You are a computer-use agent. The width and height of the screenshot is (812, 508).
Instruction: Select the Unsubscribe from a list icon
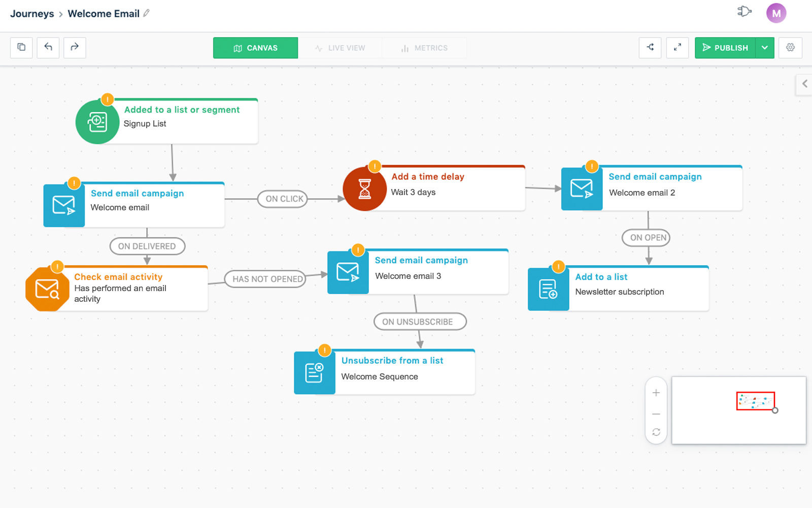[314, 373]
